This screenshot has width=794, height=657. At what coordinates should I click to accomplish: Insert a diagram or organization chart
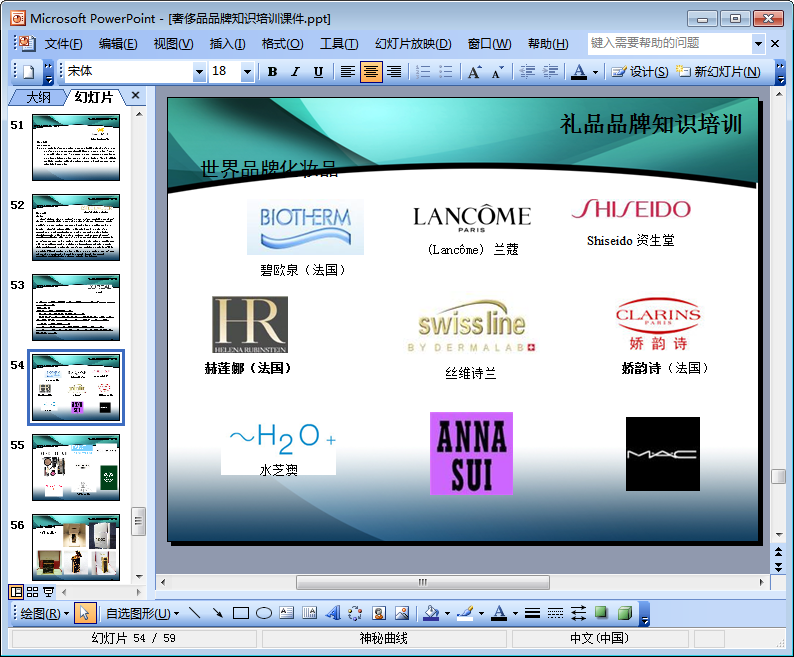point(355,613)
